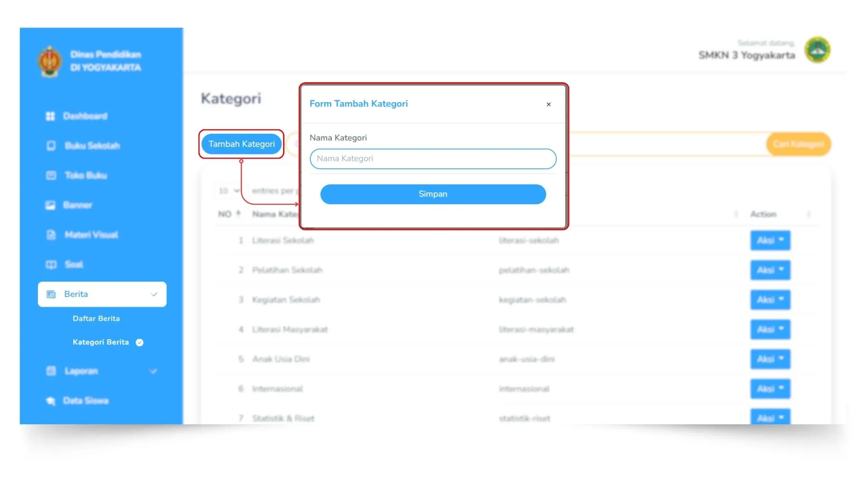Open the entries per page dropdown

tap(229, 191)
